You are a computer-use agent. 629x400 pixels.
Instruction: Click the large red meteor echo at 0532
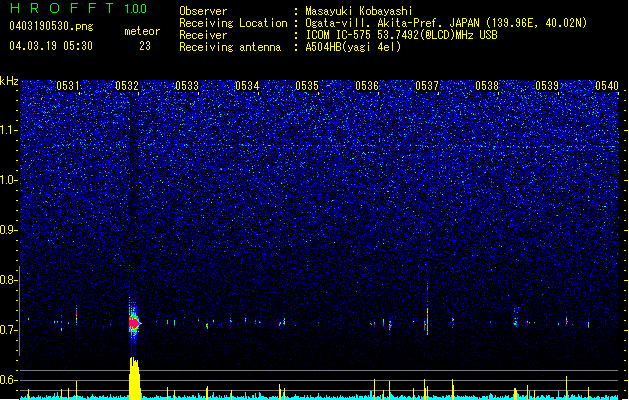tap(134, 322)
